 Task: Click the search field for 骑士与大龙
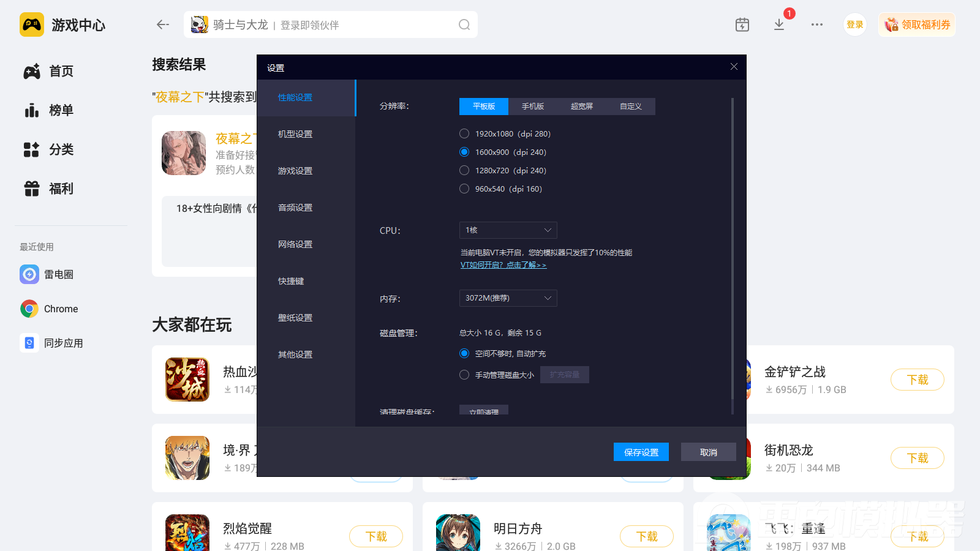pyautogui.click(x=331, y=24)
